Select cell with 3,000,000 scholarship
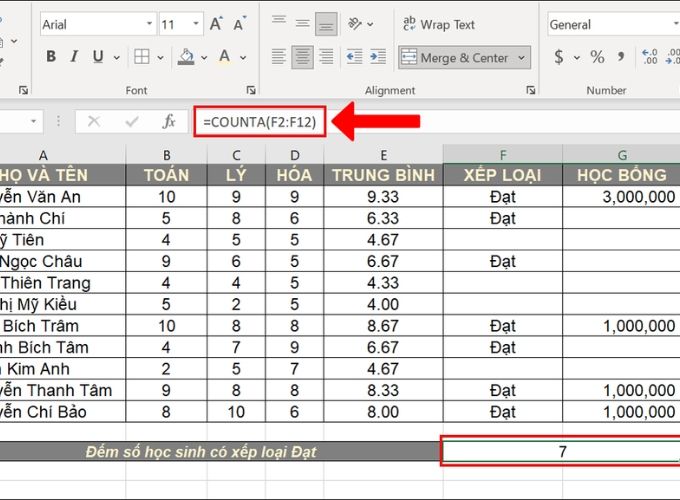Screen dimensions: 680x500 coord(621,197)
